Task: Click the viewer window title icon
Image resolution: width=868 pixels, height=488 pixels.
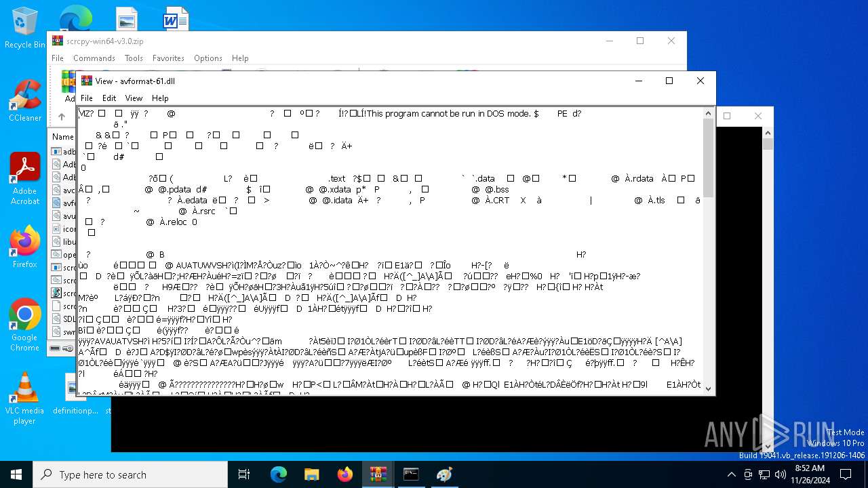Action: point(87,81)
